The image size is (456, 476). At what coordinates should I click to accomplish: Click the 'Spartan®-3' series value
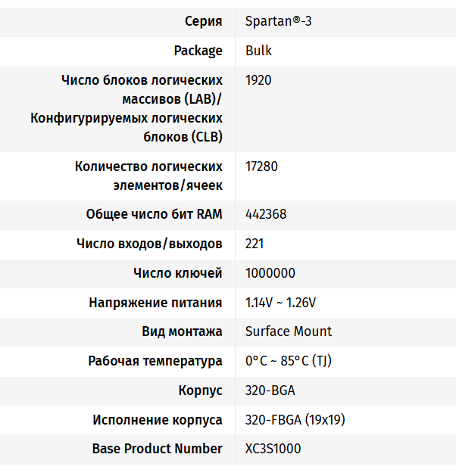tap(278, 21)
